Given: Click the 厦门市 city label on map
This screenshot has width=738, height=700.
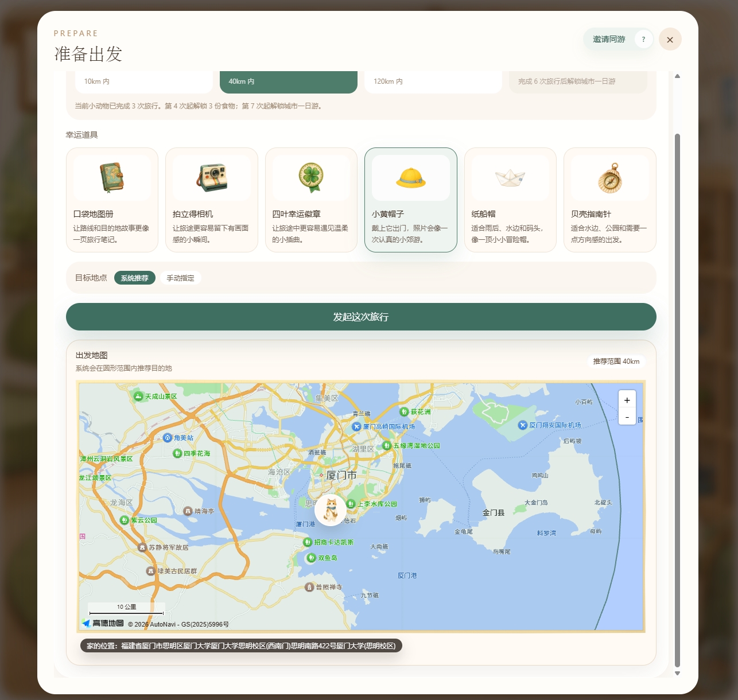Looking at the screenshot, I should [341, 475].
